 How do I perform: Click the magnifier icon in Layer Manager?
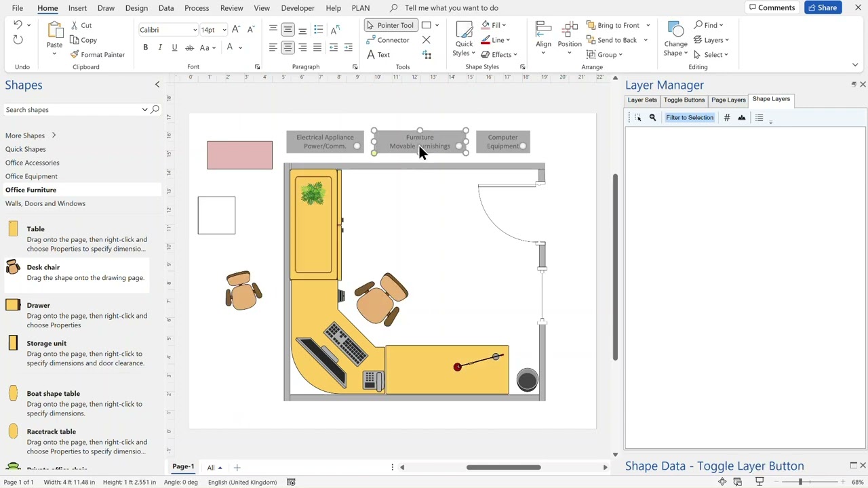652,118
